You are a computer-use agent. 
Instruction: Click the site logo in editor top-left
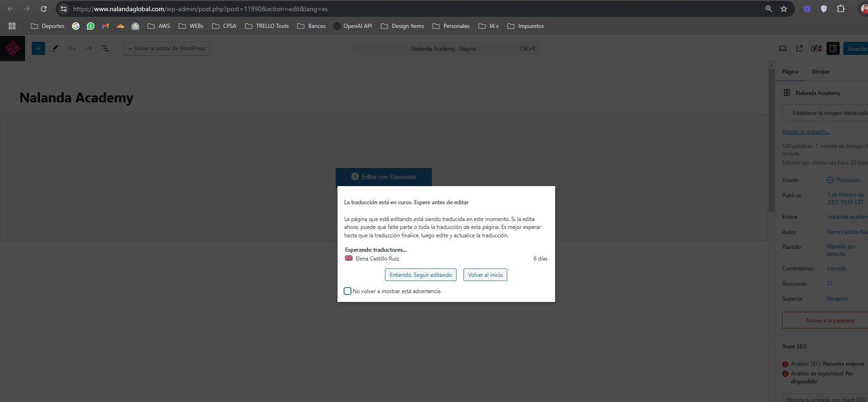pyautogui.click(x=13, y=48)
